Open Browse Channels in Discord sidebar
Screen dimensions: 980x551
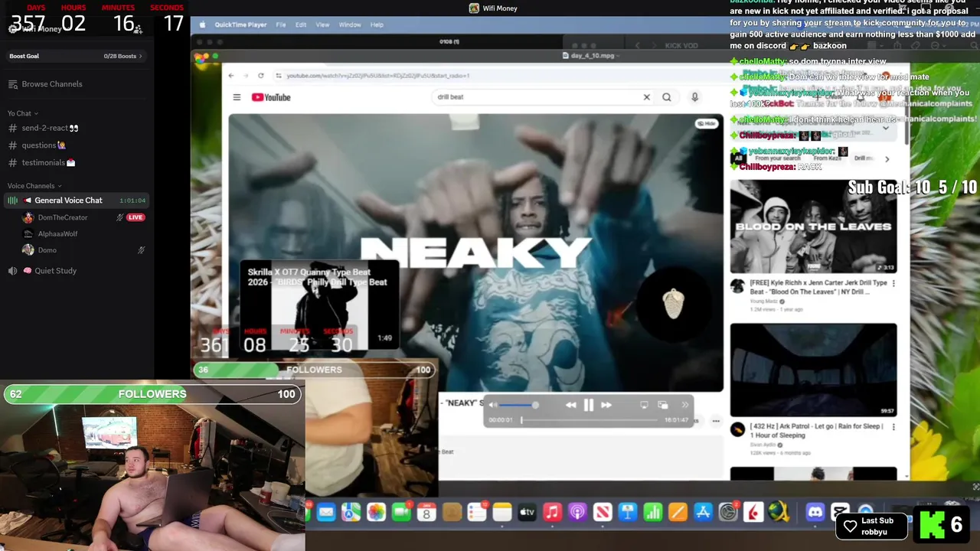coord(51,84)
